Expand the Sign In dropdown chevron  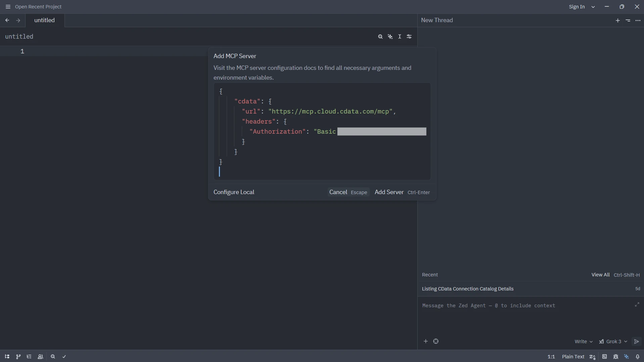coord(593,7)
